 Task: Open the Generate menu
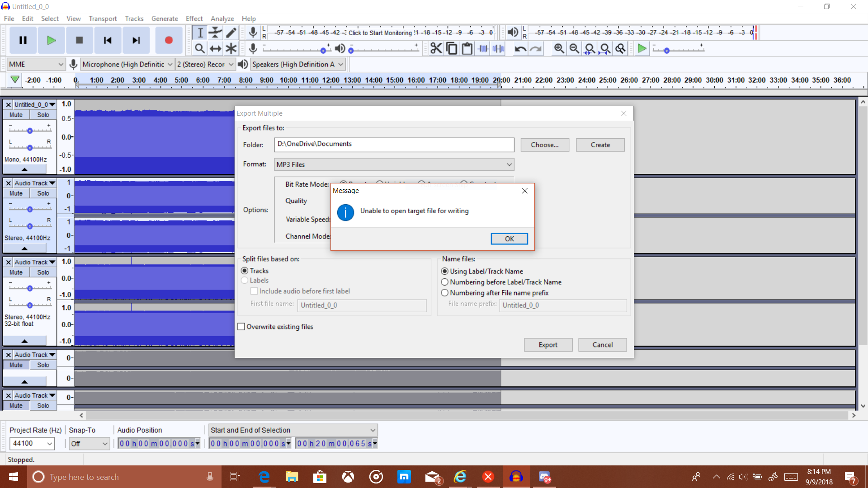[x=165, y=19]
